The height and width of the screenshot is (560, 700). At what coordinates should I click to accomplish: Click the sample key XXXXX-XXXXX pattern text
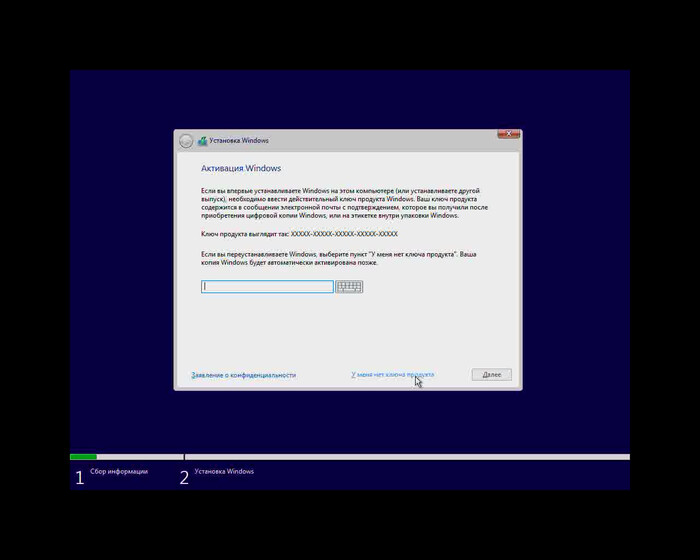point(343,234)
